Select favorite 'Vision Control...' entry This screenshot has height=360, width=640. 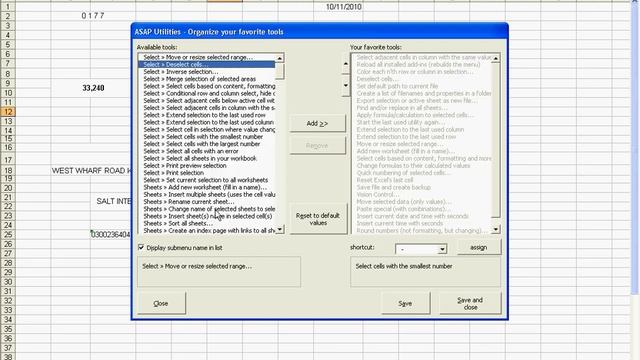tap(422, 194)
